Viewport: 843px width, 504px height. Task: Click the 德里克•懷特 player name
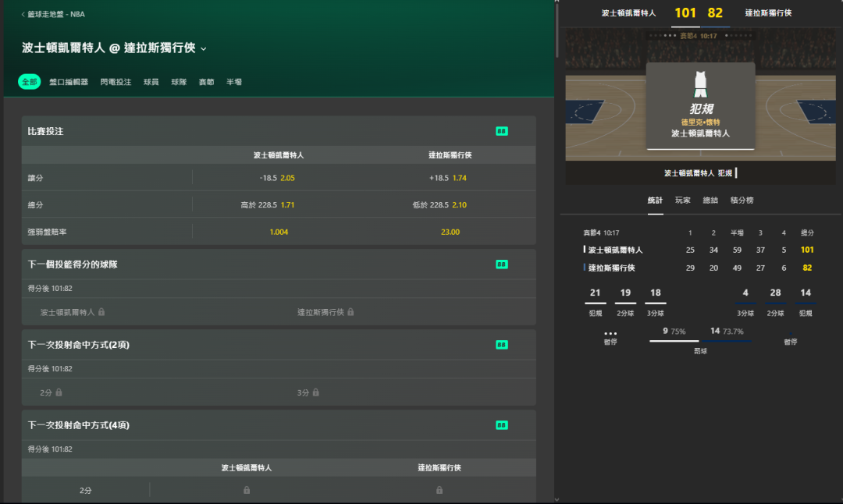click(700, 122)
